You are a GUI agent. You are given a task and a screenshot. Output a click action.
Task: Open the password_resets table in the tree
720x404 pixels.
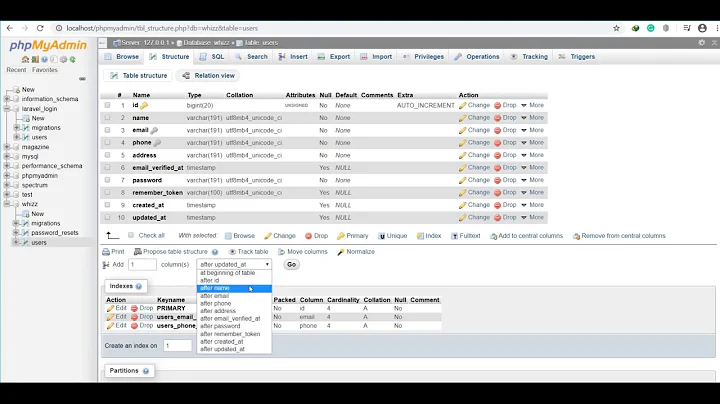tap(55, 233)
